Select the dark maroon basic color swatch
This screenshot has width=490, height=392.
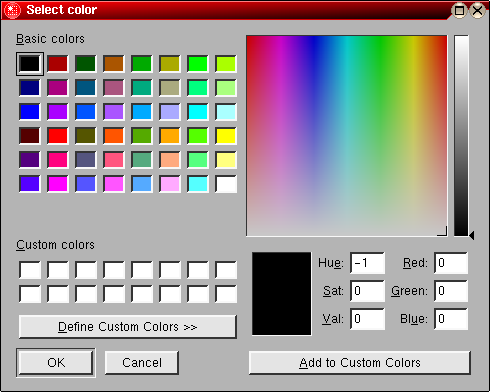(30, 135)
